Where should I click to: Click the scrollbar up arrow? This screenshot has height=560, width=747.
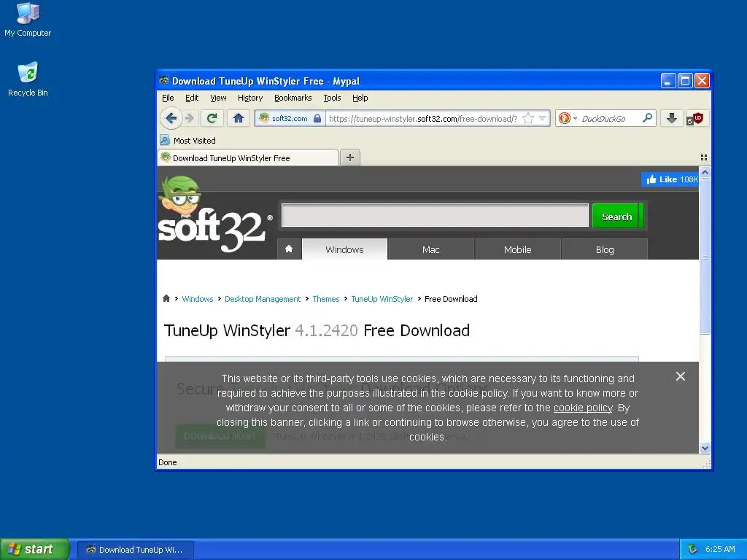705,172
